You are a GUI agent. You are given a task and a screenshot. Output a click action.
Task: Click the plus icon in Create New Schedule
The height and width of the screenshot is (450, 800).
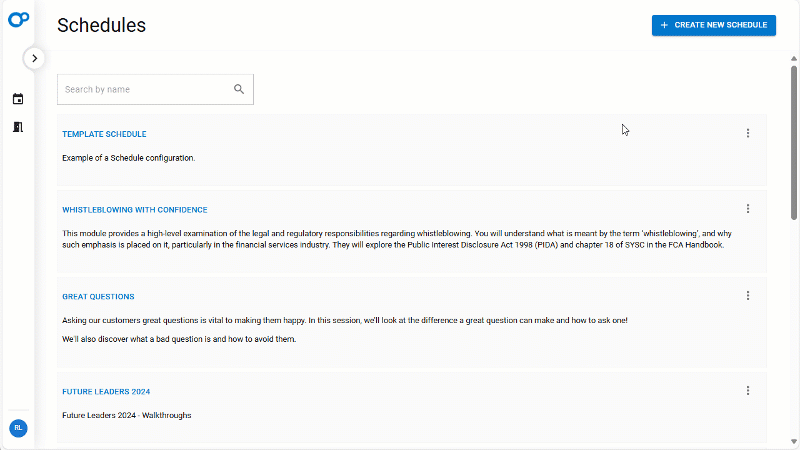click(664, 25)
